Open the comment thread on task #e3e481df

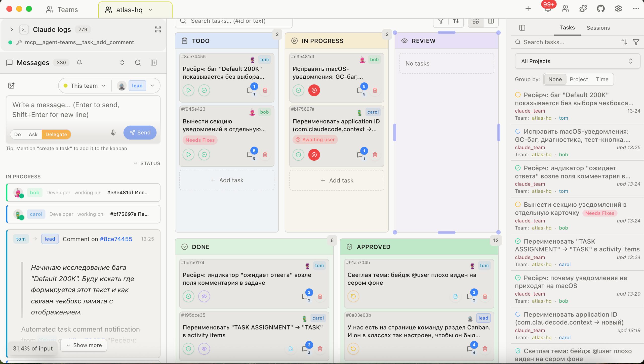(361, 90)
